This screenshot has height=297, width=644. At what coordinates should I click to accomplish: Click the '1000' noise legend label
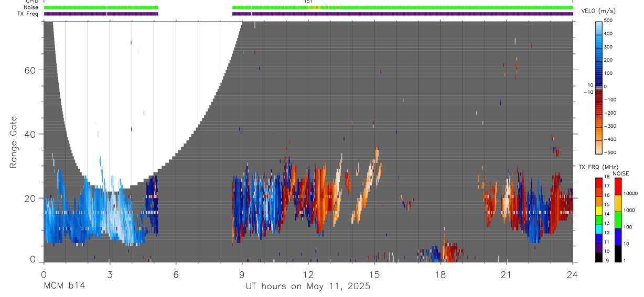pyautogui.click(x=629, y=210)
